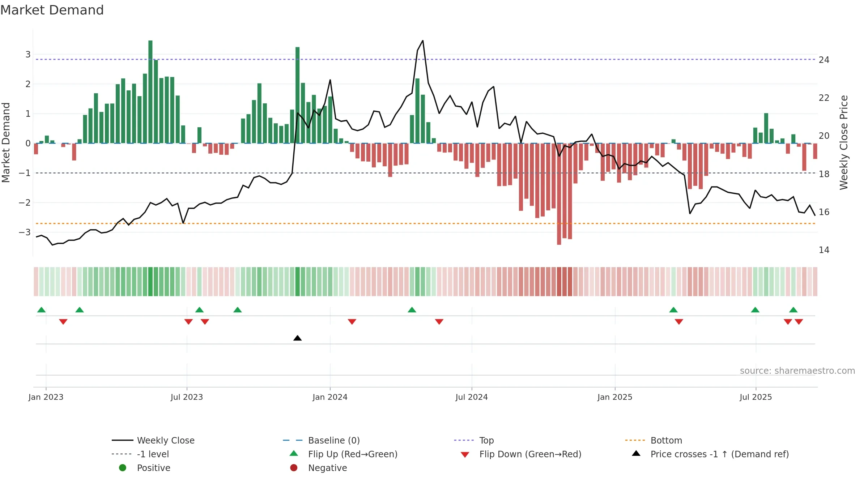Image resolution: width=868 pixels, height=488 pixels.
Task: Toggle the Positive legend label
Action: point(154,468)
